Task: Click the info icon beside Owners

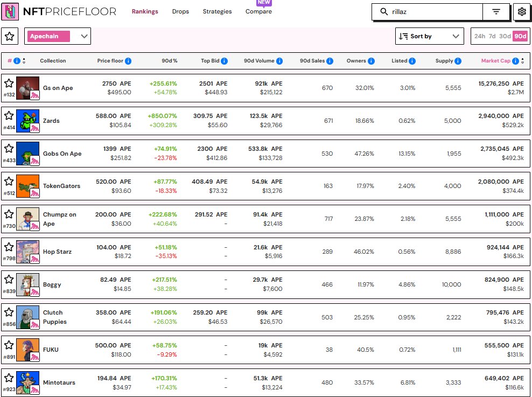Action: tap(372, 61)
